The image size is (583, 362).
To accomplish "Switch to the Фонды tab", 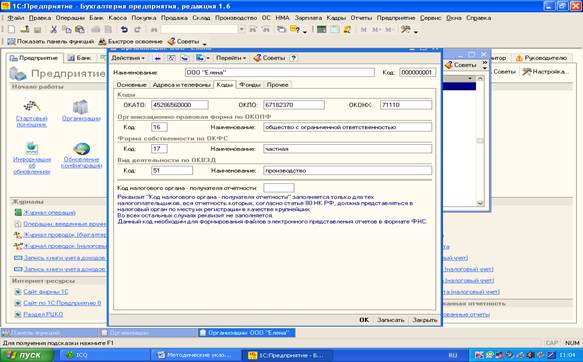I will coord(249,85).
